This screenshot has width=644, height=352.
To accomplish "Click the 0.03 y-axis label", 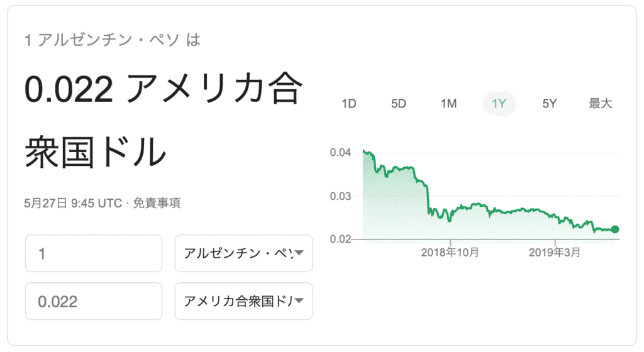I will [340, 196].
